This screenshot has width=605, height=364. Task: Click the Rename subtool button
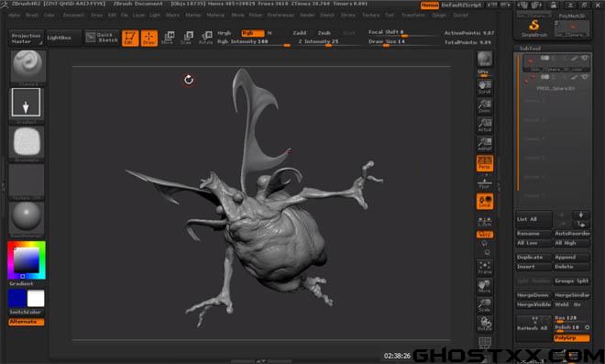534,234
